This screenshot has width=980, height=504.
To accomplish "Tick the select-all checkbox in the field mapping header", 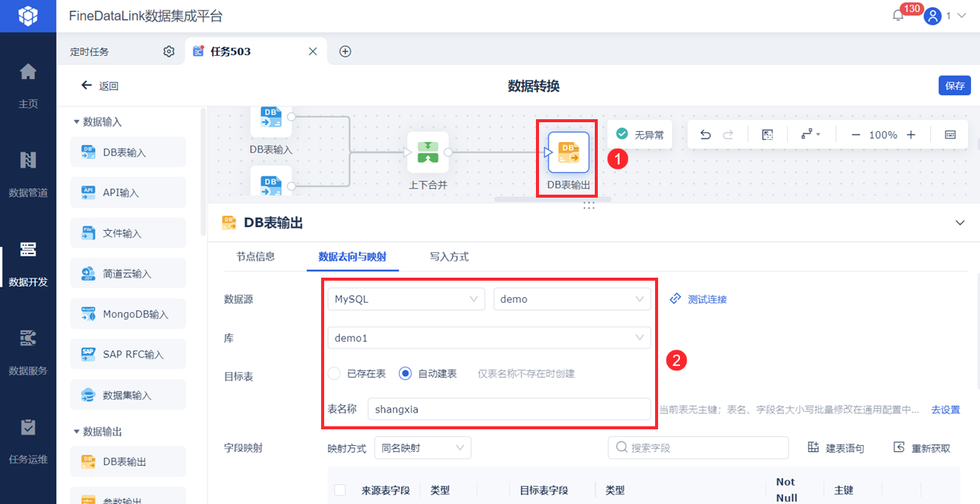I will click(x=340, y=490).
